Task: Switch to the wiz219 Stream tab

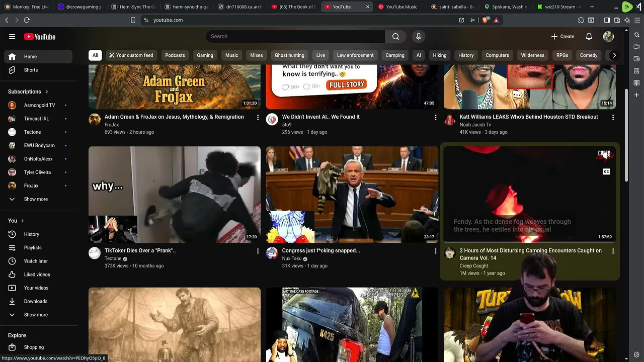Action: coord(558,7)
